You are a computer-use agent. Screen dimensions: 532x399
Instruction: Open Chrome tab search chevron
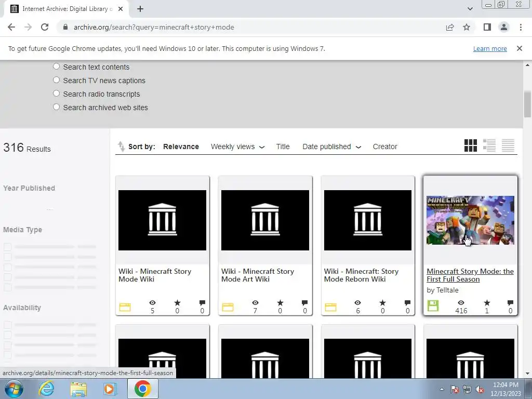470,9
